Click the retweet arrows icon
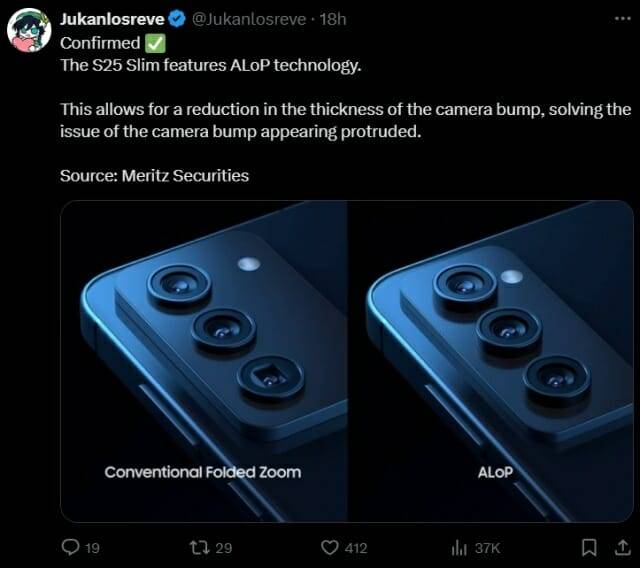Viewport: 640px width, 568px height. (x=200, y=547)
